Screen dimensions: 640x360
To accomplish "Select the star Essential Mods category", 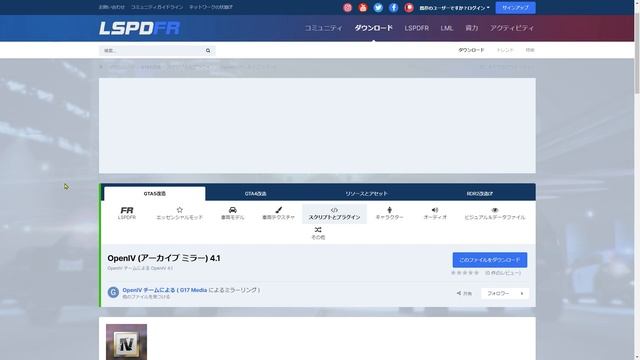I will [x=180, y=213].
